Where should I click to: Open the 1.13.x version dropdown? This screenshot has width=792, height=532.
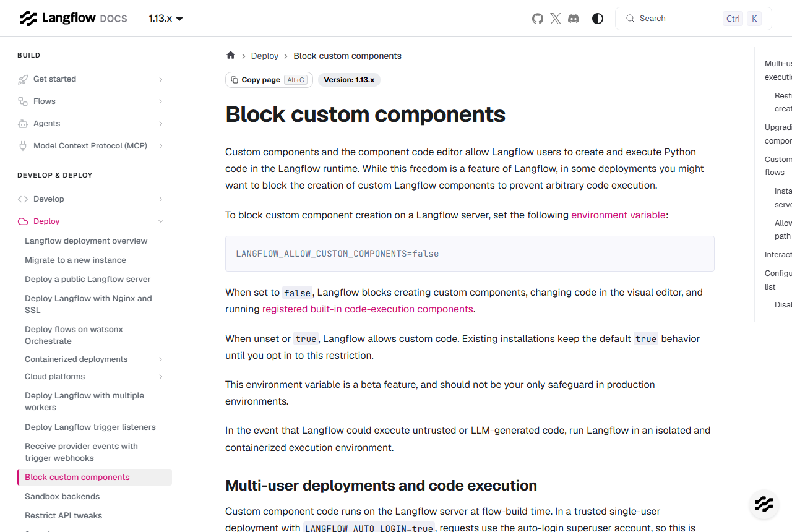pyautogui.click(x=166, y=19)
